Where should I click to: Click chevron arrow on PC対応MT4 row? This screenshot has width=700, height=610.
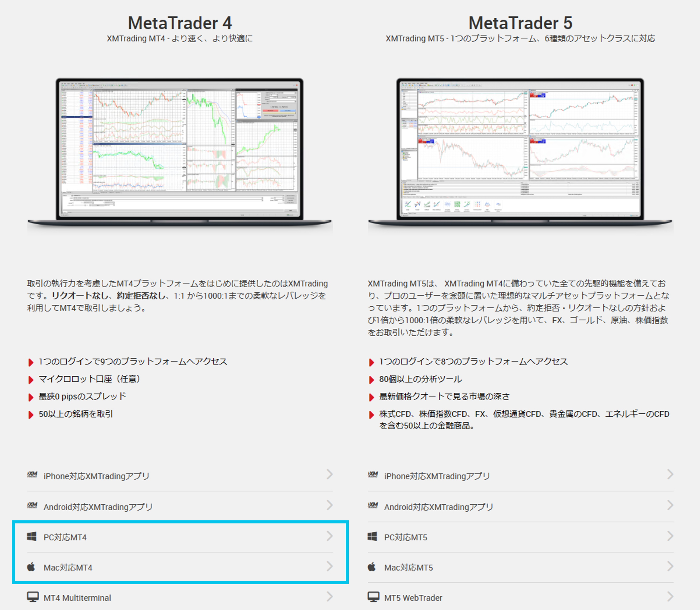[329, 536]
